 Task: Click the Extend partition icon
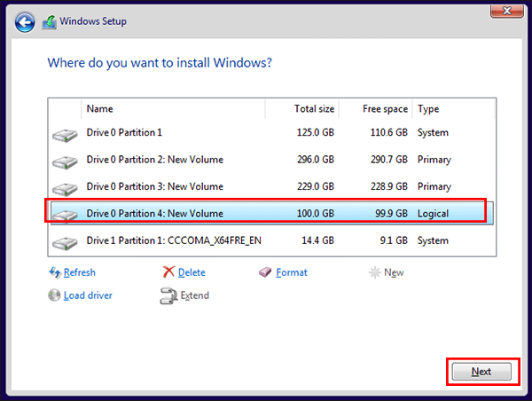pos(168,295)
